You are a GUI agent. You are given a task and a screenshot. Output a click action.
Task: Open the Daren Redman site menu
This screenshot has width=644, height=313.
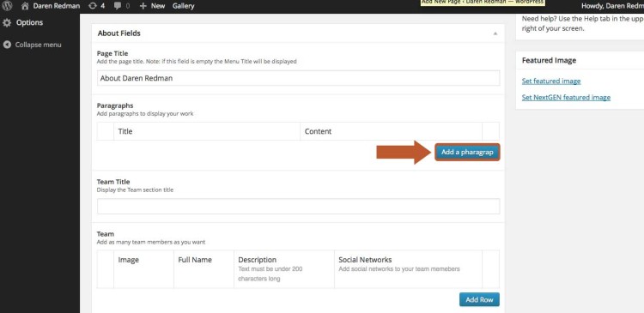click(x=56, y=6)
